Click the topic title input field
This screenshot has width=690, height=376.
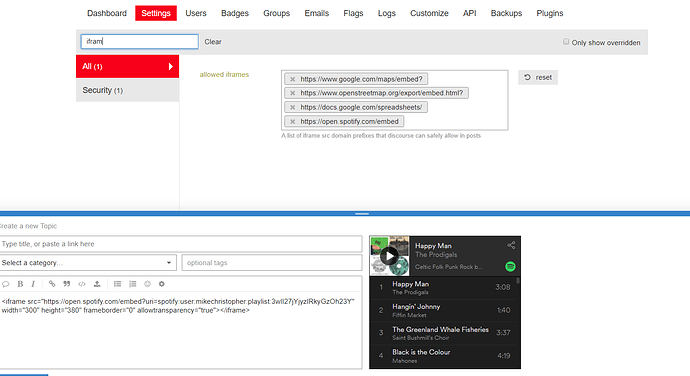pyautogui.click(x=181, y=244)
